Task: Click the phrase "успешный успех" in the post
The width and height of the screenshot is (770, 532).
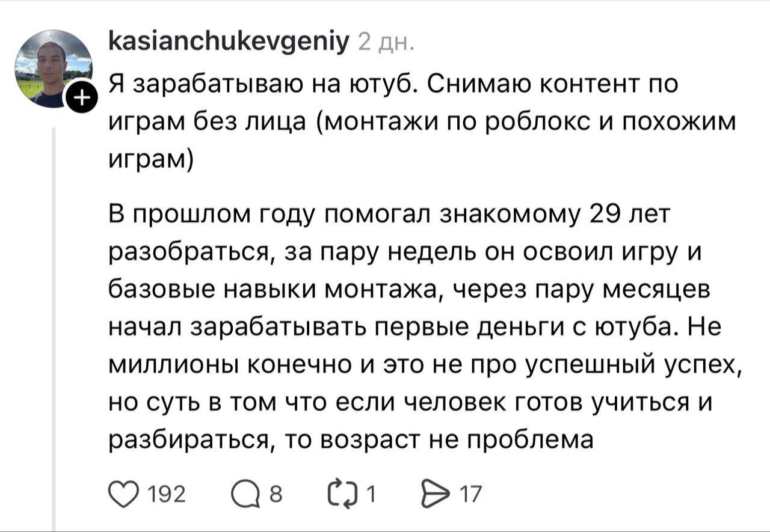Action: pos(632,365)
